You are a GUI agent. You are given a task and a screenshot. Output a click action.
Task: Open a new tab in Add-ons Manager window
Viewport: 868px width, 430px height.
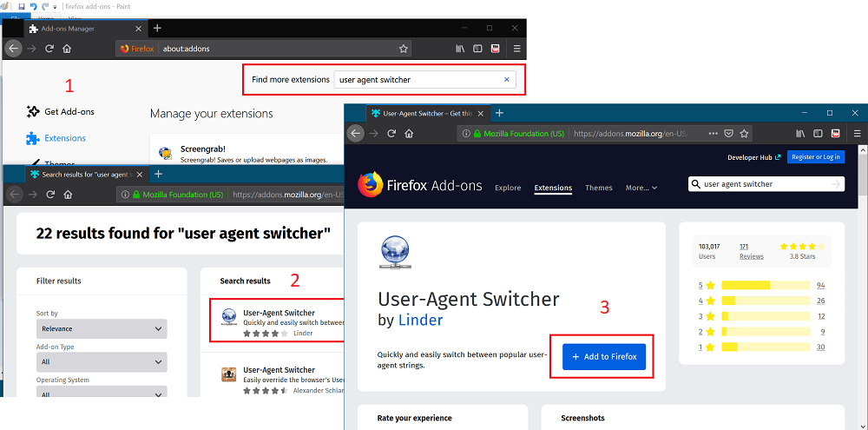157,28
